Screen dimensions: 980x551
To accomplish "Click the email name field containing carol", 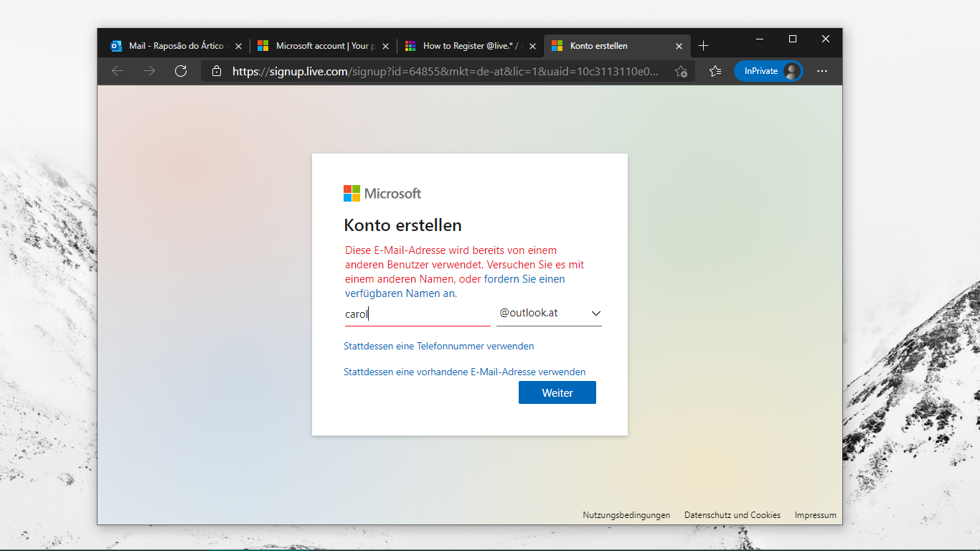I will coord(417,314).
